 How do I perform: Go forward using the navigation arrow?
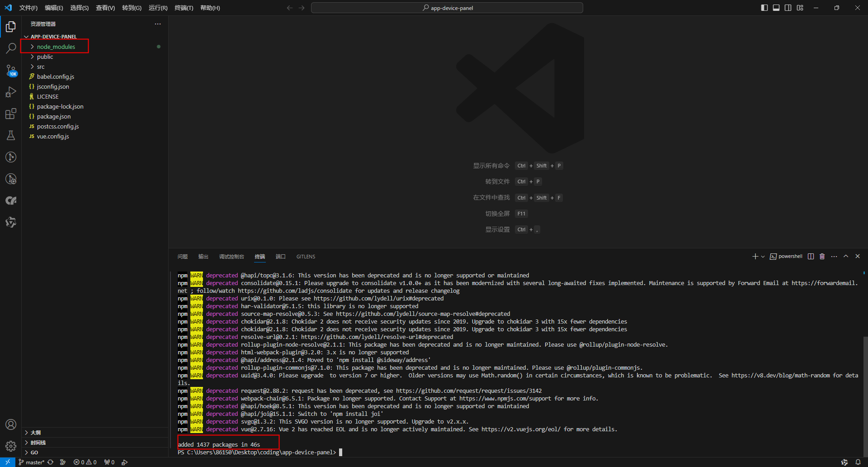click(x=302, y=8)
